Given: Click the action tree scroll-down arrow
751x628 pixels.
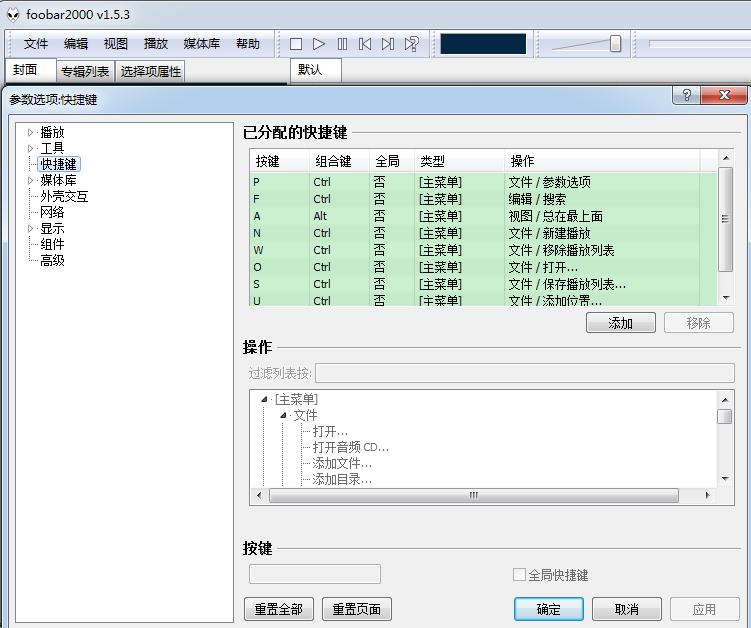Looking at the screenshot, I should click(x=725, y=479).
